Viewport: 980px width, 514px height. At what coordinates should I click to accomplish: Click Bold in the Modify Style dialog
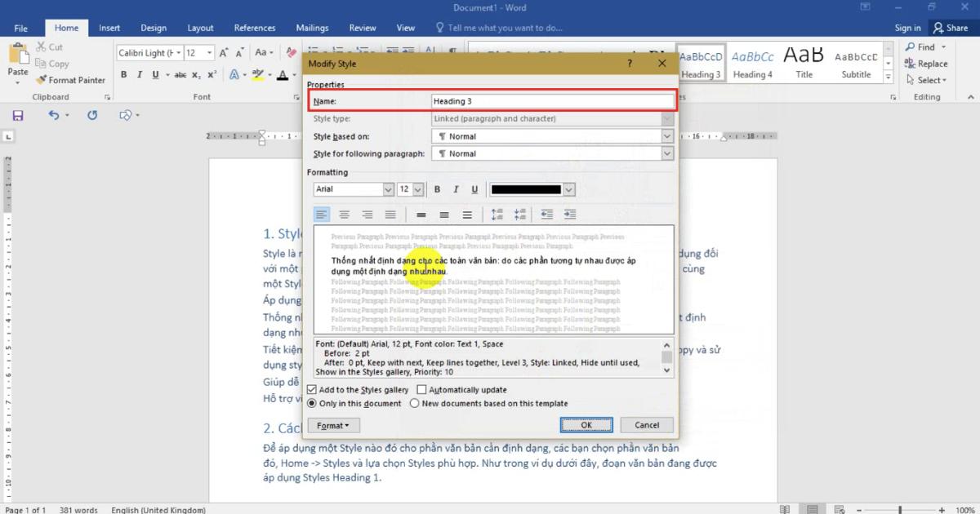pyautogui.click(x=437, y=189)
